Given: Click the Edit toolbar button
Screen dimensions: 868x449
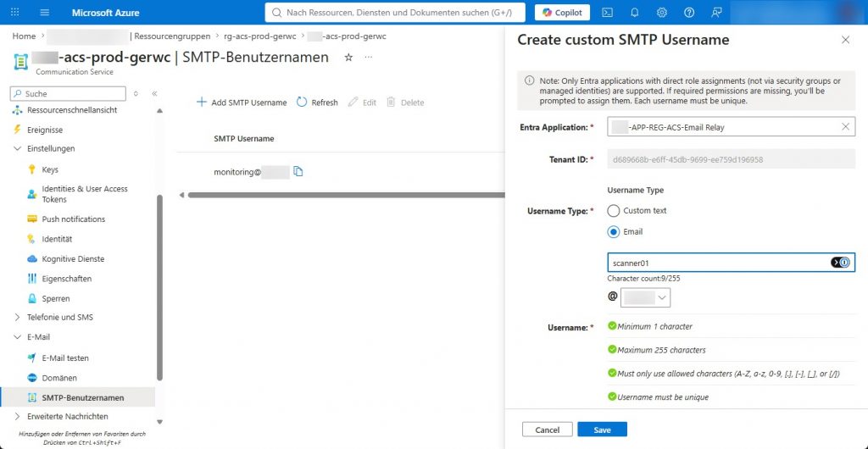Looking at the screenshot, I should click(x=362, y=103).
